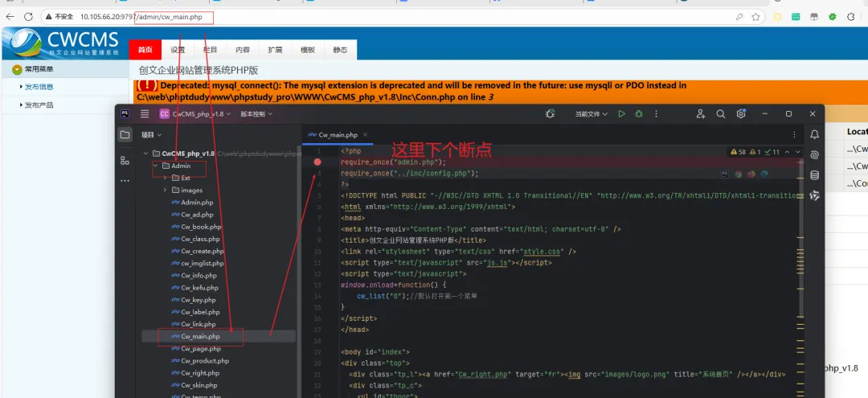Screen dimensions: 868x398
Task: Go to previous highlighted problem arrow
Action: tap(787, 152)
